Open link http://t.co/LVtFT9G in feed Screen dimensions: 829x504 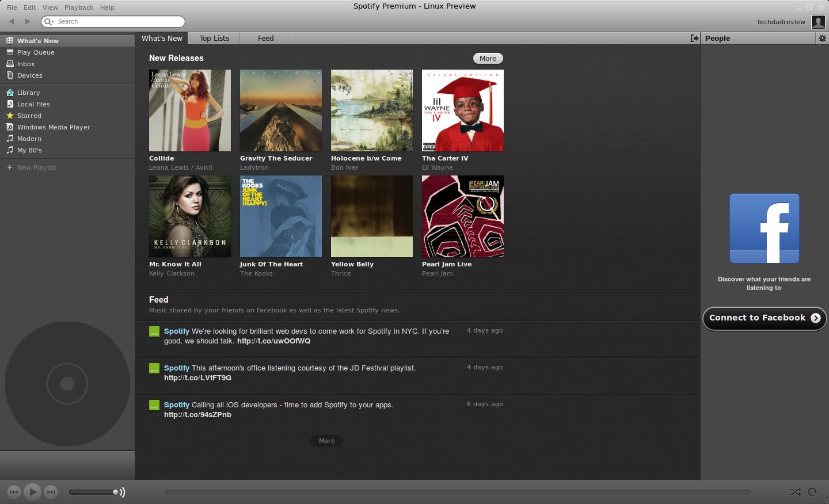point(197,378)
